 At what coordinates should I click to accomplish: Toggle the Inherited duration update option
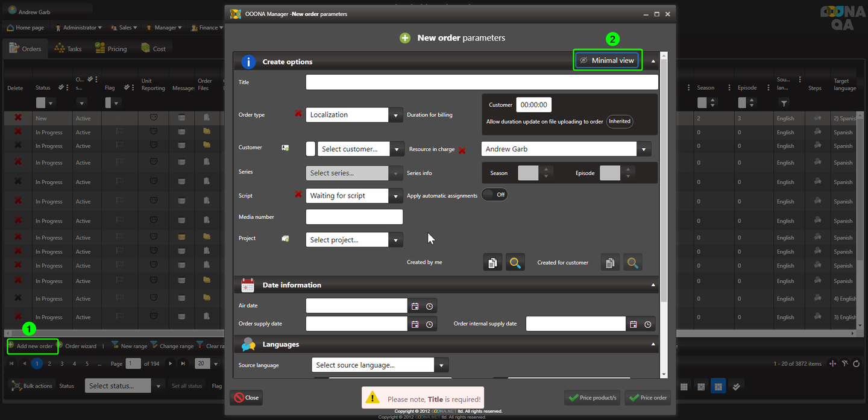click(x=619, y=121)
